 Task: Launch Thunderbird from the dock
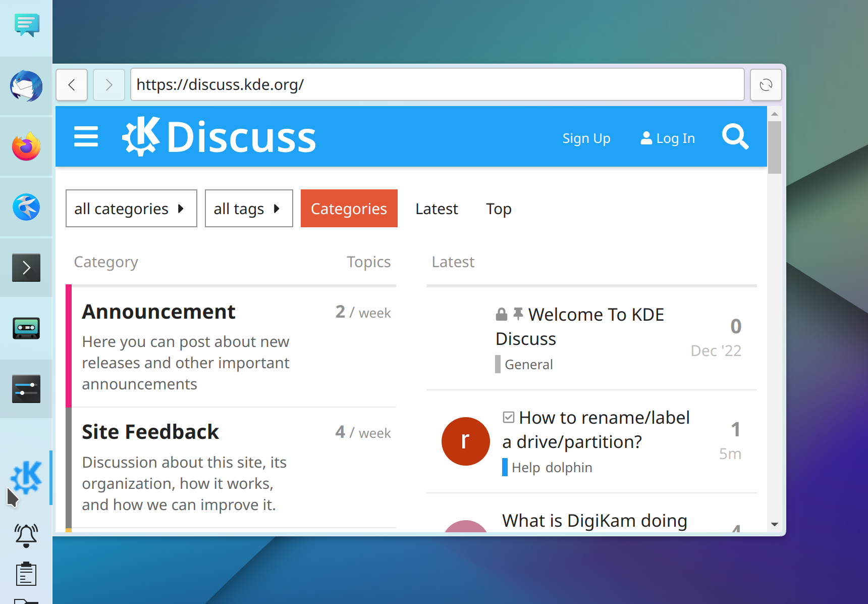26,86
